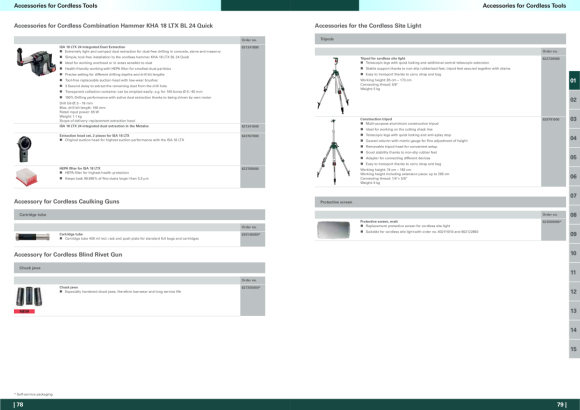Click the Cartridge tube section header

tap(139, 215)
